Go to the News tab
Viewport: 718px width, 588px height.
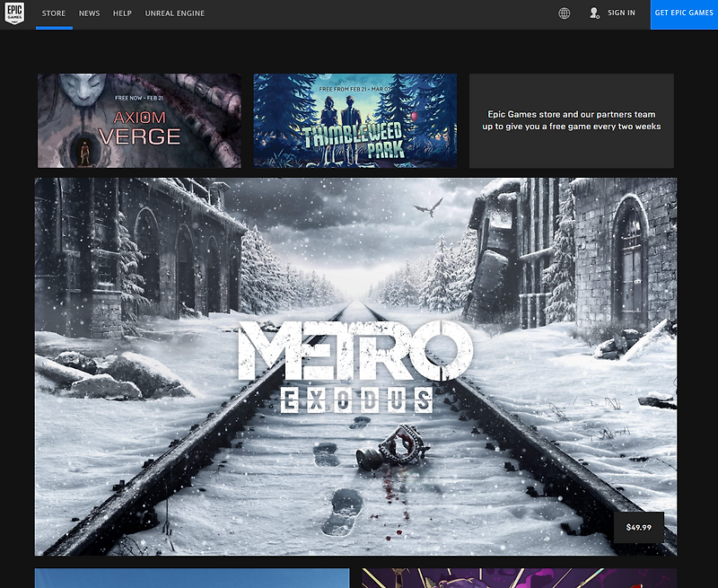pos(89,13)
